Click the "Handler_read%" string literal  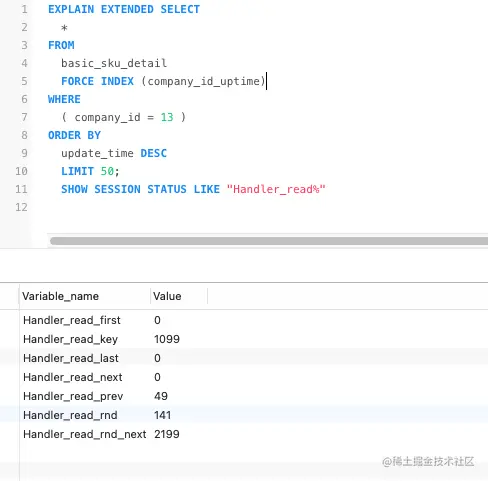[x=276, y=189]
